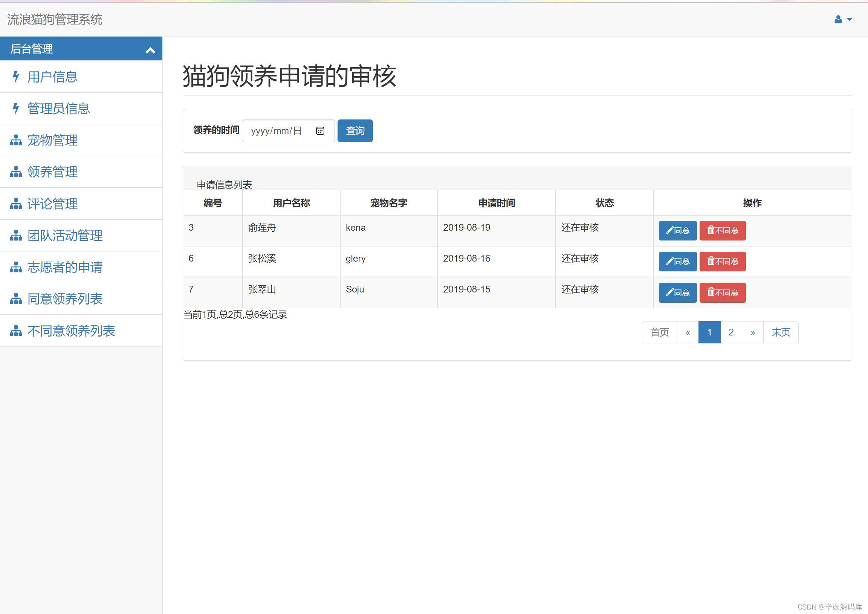868x614 pixels.
Task: Open the 用户信息 menu item
Action: pyautogui.click(x=81, y=77)
